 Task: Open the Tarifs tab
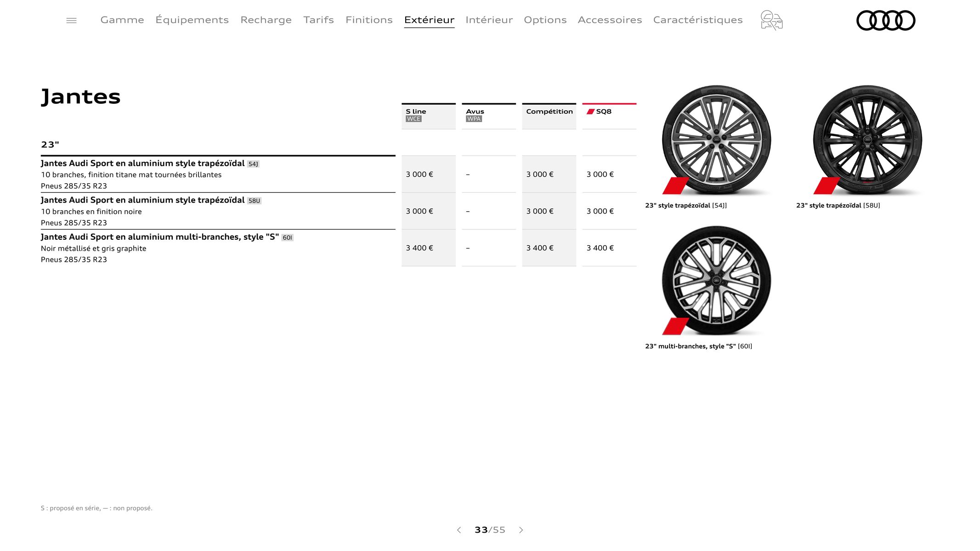318,20
